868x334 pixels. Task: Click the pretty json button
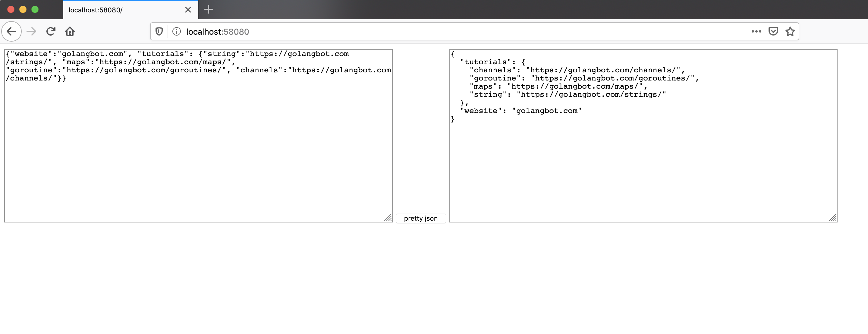coord(420,219)
